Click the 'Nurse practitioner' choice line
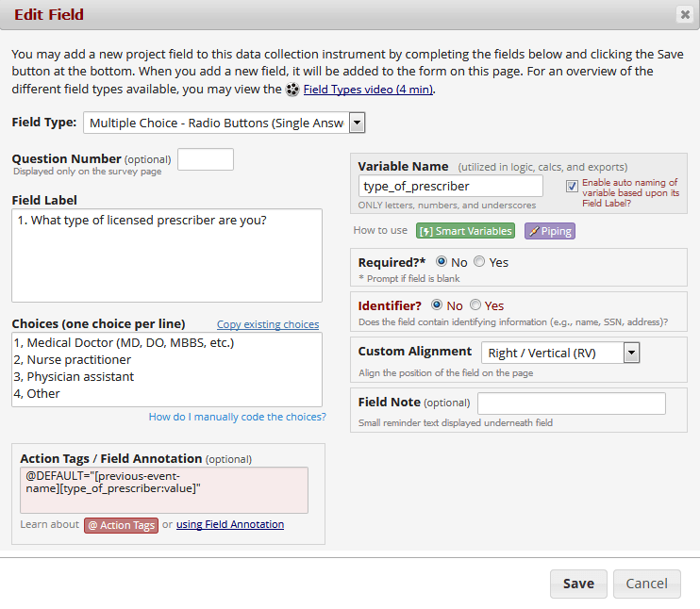 coord(73,359)
